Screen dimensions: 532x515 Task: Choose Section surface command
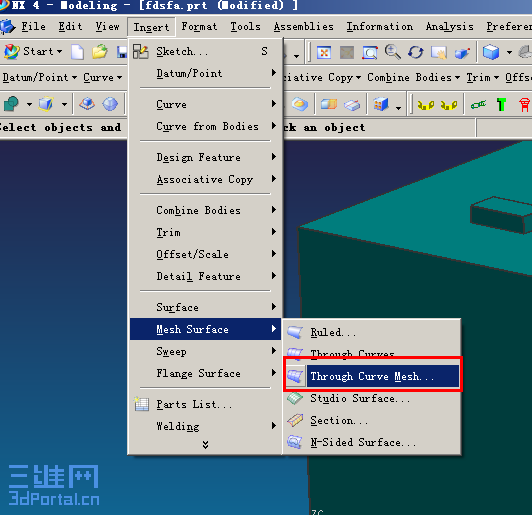(x=372, y=420)
